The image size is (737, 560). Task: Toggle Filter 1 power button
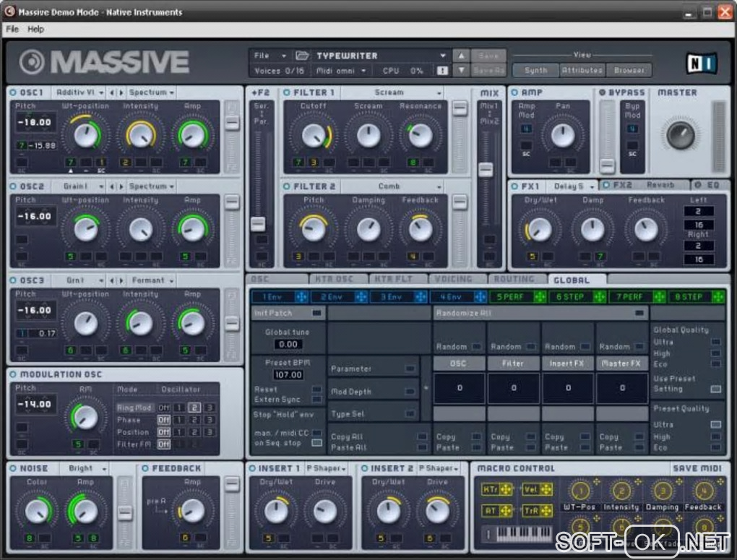pos(287,92)
